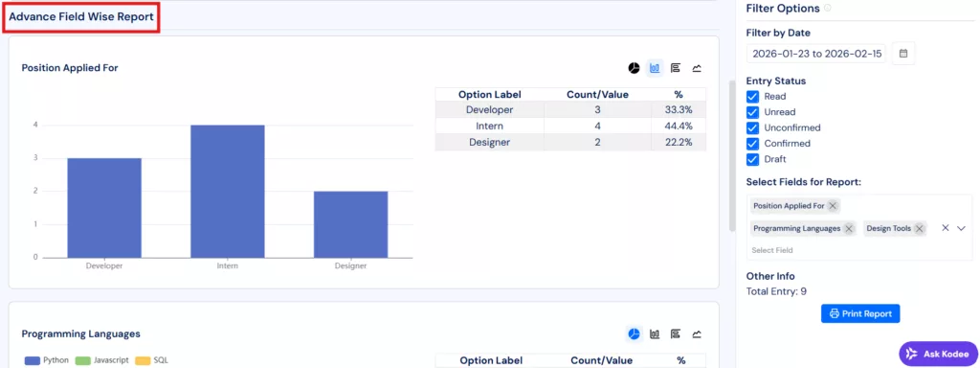Click the Programming Languages chart title
The image size is (980, 368).
coord(80,333)
